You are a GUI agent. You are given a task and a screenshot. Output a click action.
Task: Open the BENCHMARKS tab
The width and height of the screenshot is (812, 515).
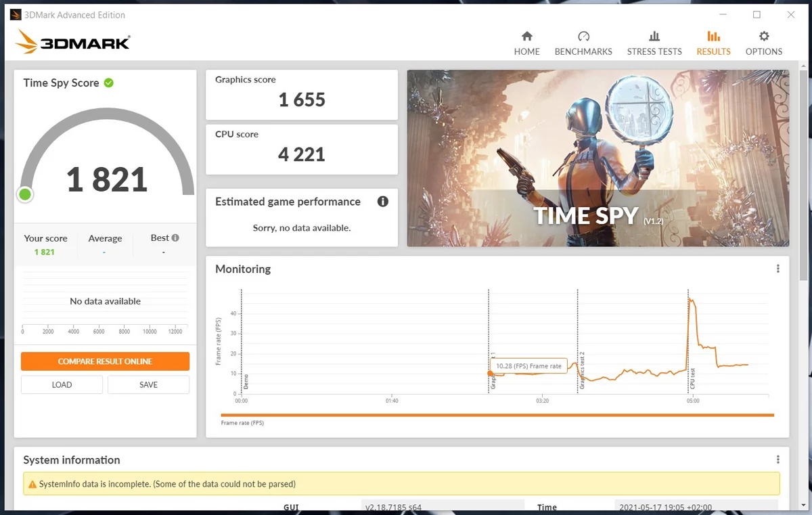[583, 43]
